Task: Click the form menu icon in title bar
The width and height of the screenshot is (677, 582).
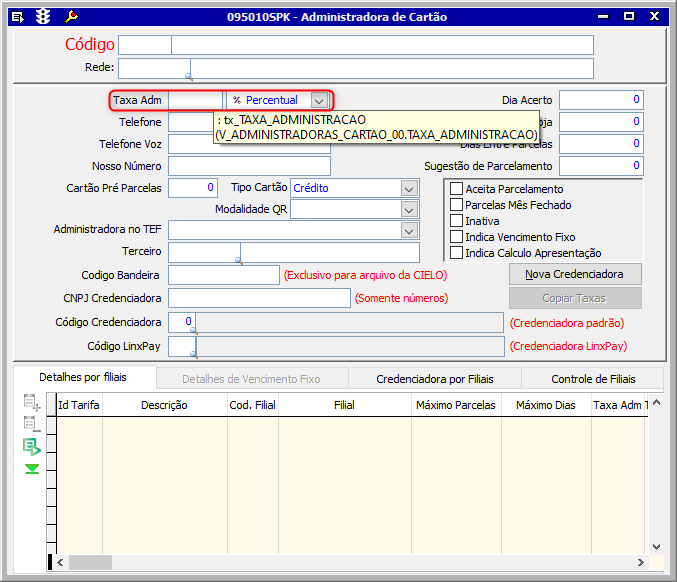Action: pos(17,17)
